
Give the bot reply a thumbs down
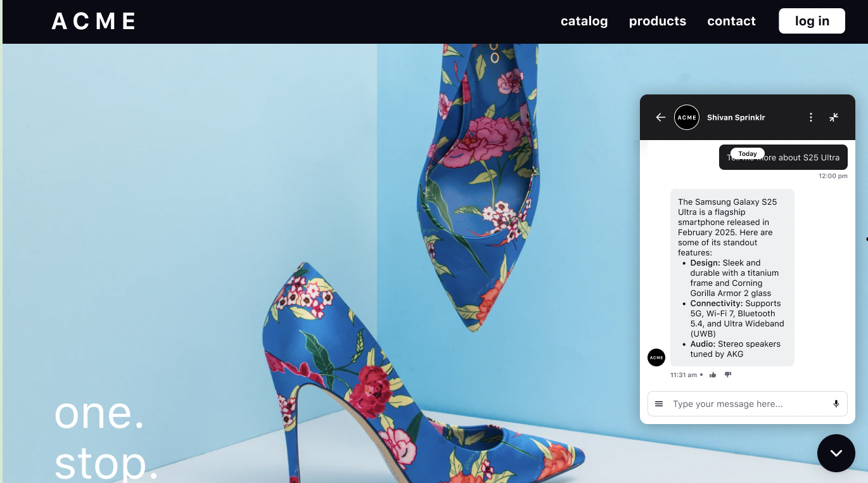pyautogui.click(x=728, y=375)
